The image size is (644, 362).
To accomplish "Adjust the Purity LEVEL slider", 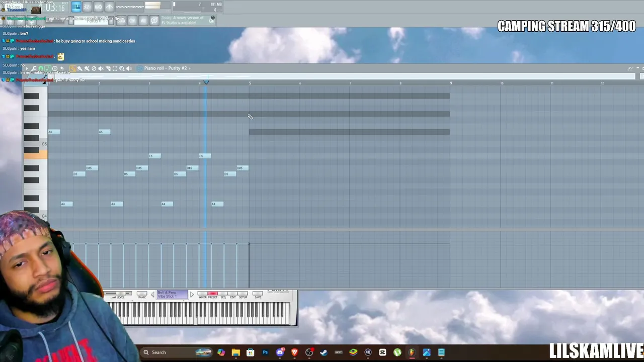I will [120, 294].
